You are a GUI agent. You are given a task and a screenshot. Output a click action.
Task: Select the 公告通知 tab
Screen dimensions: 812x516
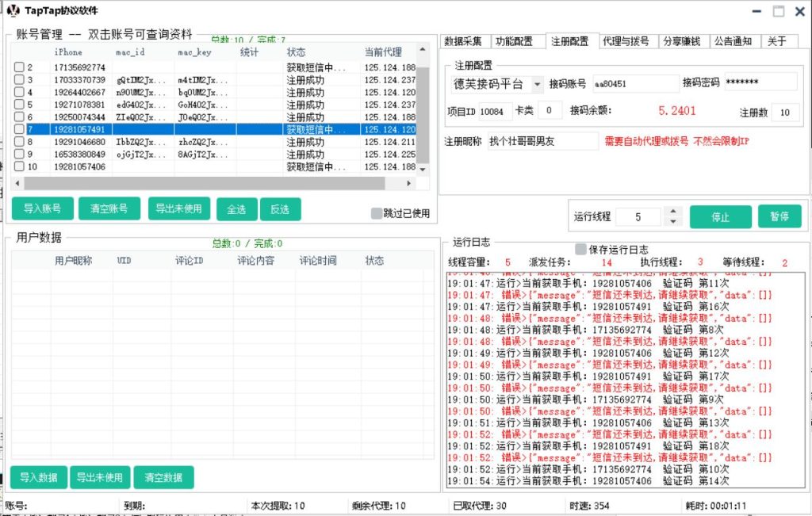tap(732, 41)
